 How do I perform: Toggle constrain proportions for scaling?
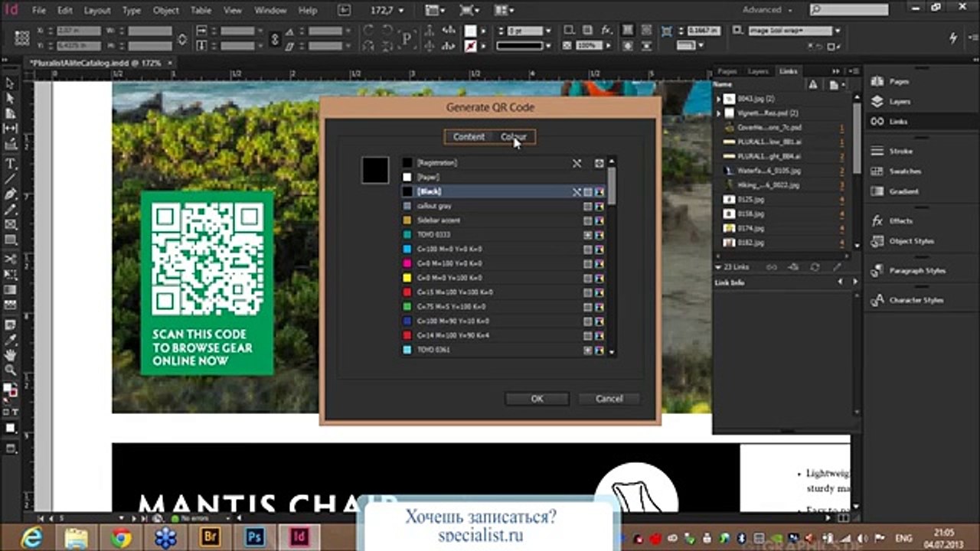(x=275, y=38)
